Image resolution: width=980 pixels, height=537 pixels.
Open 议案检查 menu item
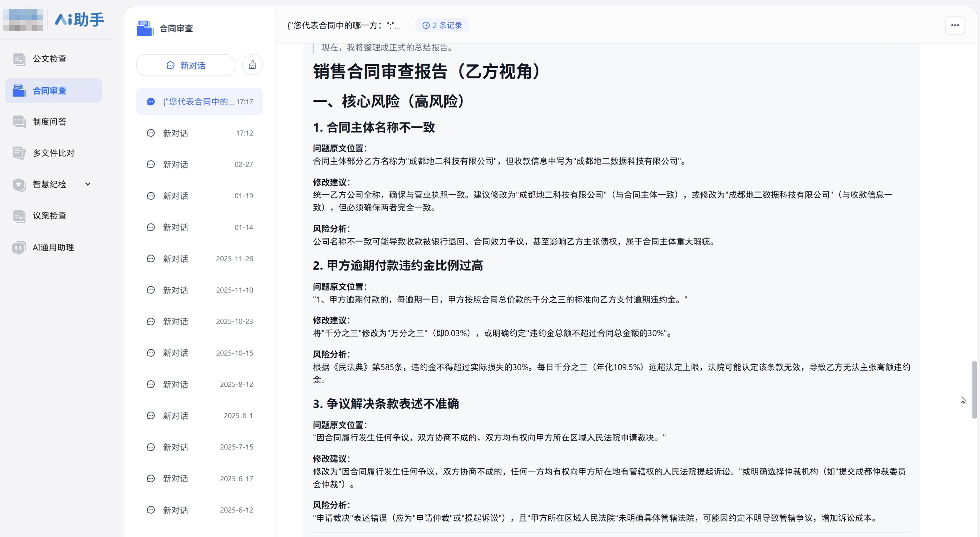coord(53,216)
